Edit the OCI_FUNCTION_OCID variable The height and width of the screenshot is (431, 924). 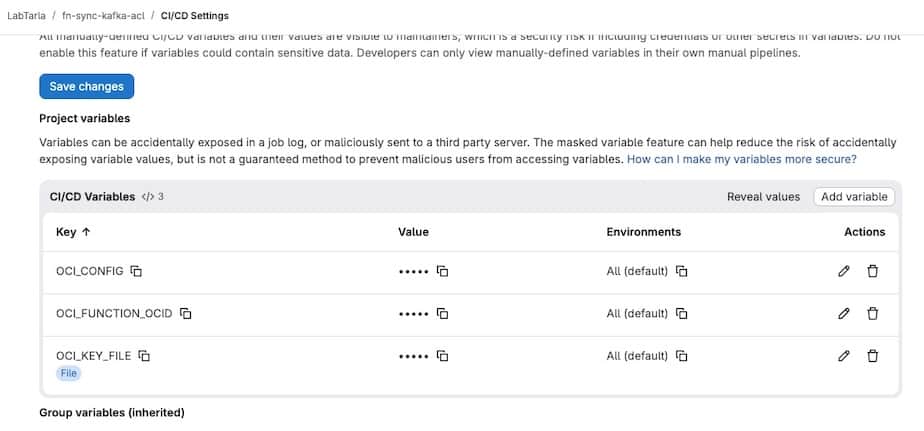[844, 314]
